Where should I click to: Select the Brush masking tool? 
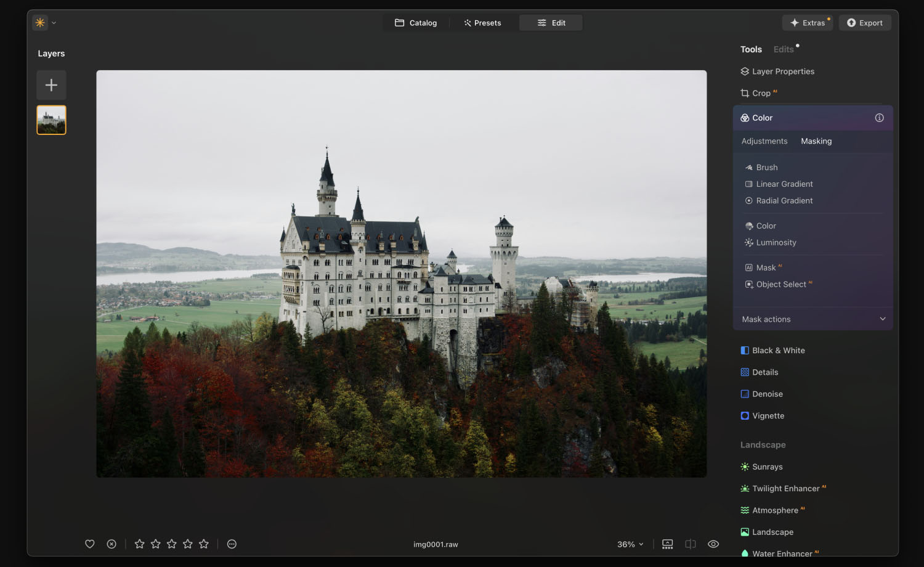766,168
